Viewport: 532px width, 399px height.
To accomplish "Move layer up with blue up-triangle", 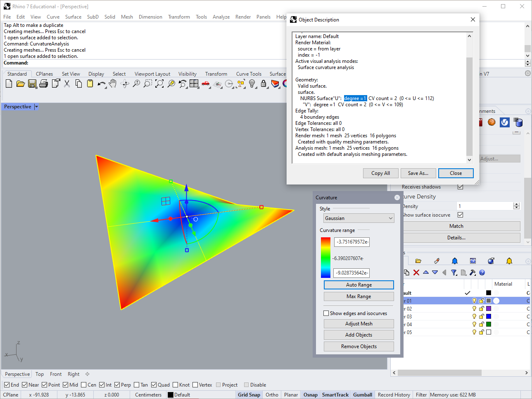I will pos(426,272).
